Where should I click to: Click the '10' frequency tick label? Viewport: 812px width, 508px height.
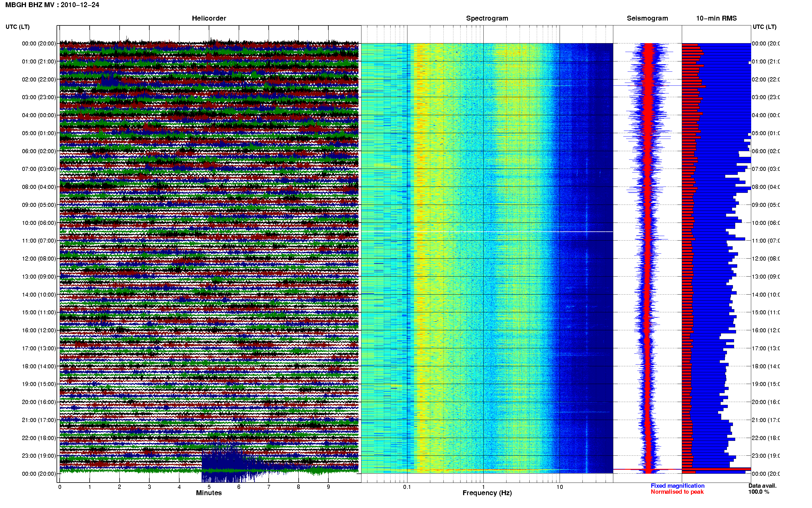(560, 487)
